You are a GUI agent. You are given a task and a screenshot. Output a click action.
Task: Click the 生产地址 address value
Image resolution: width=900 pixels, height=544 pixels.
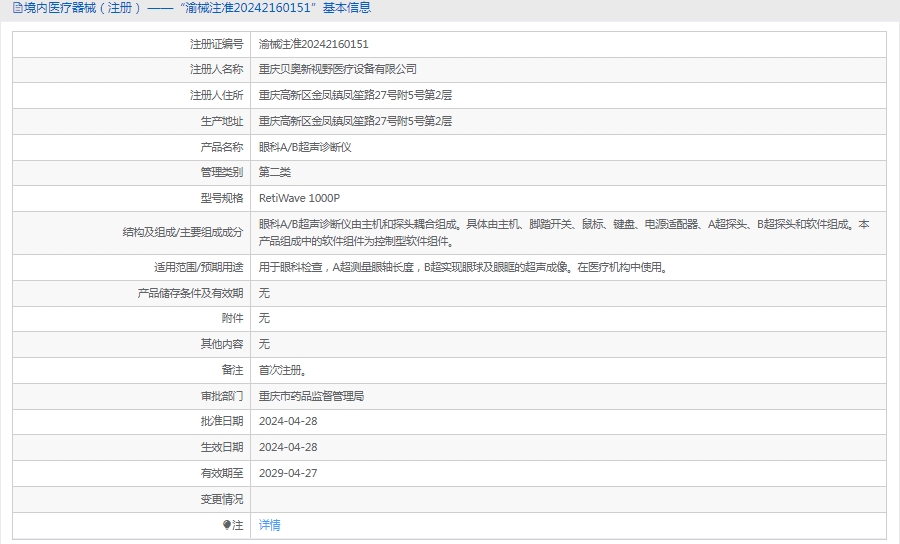click(355, 121)
